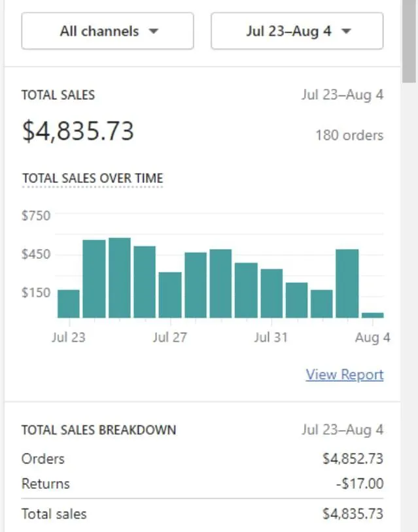This screenshot has width=418, height=532.
Task: Click the View Report link
Action: 344,374
